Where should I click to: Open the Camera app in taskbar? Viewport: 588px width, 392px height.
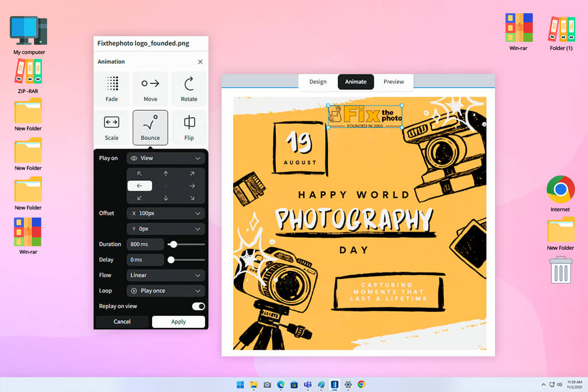pyautogui.click(x=268, y=385)
